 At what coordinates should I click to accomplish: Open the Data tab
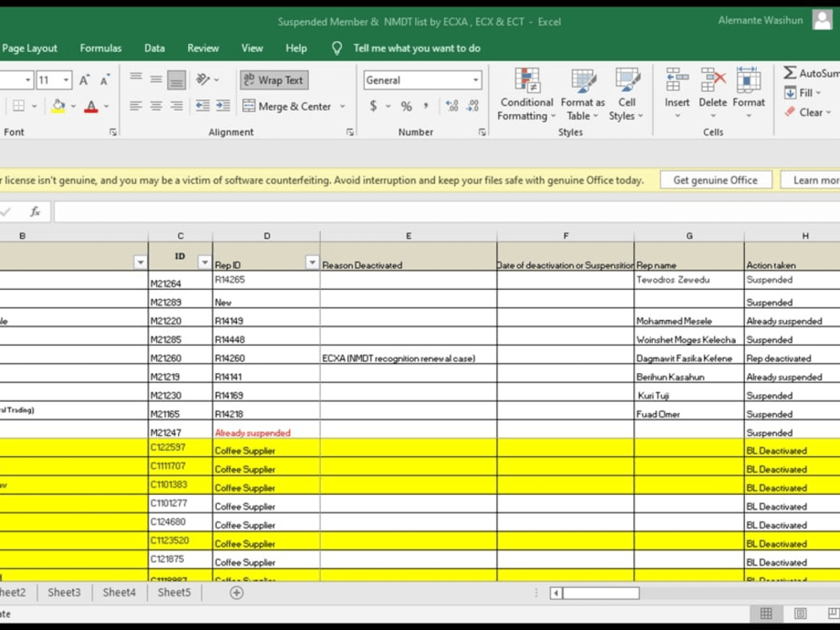click(x=155, y=48)
